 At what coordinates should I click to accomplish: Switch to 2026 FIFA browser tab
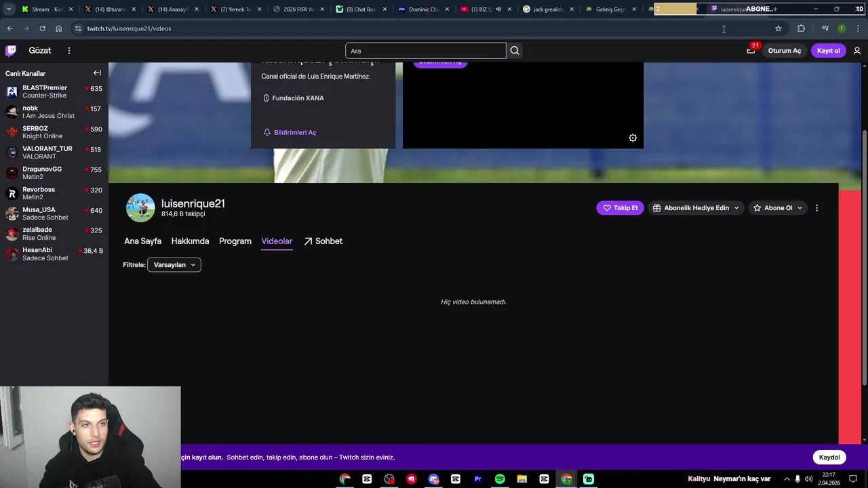click(298, 9)
